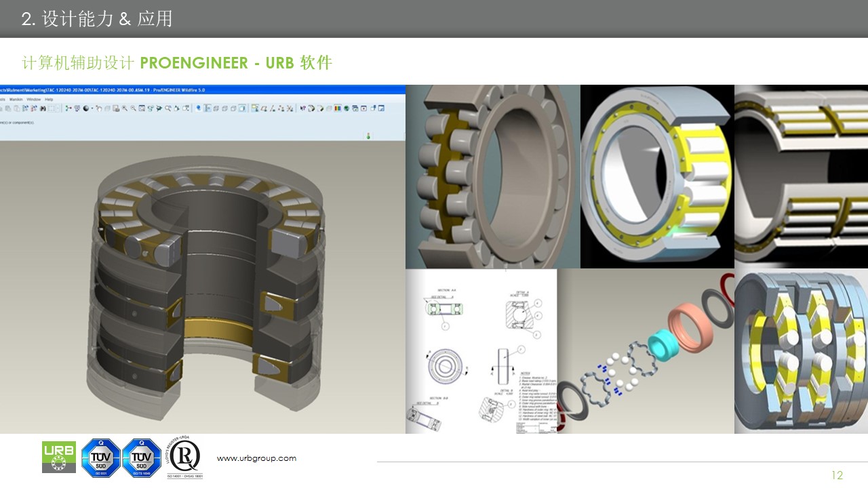
Task: Click the stoplight regeneration status icon
Action: [x=368, y=136]
